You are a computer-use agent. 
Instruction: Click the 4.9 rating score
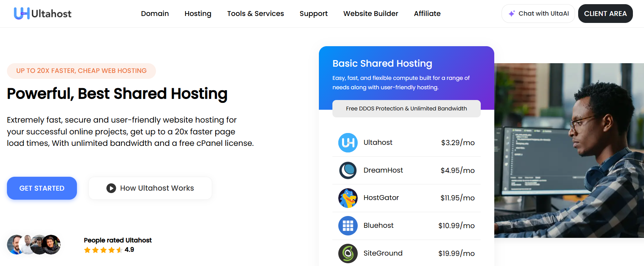point(129,250)
